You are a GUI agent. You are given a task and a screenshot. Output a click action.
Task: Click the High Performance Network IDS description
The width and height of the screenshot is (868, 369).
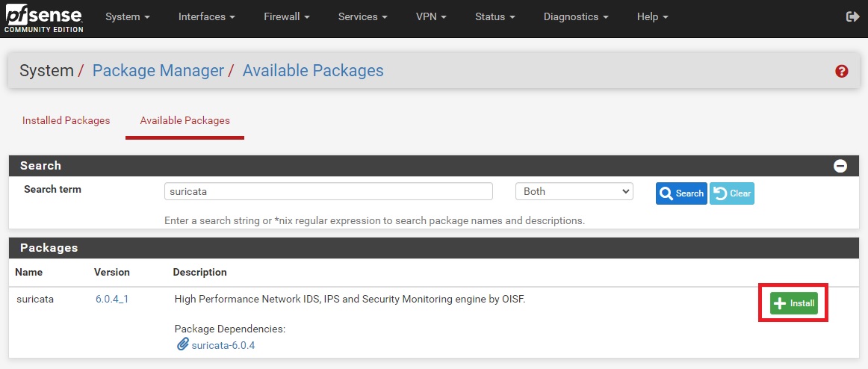pyautogui.click(x=350, y=300)
